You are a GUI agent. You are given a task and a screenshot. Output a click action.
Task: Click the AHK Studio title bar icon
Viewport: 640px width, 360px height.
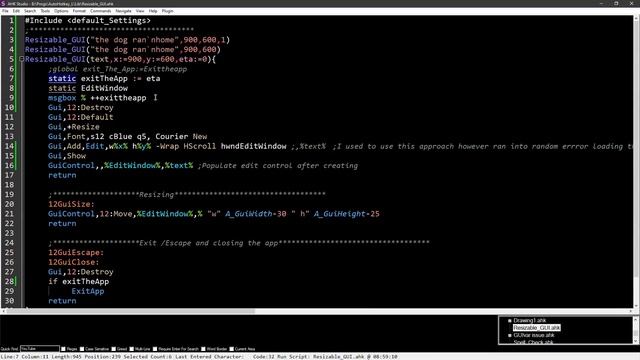[3, 3]
